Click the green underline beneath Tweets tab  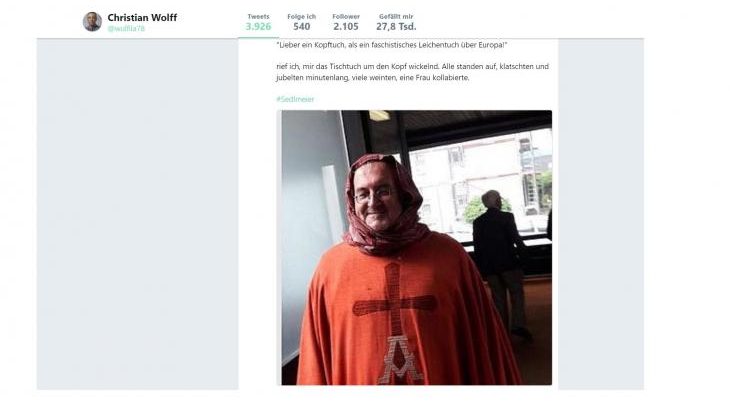point(258,38)
